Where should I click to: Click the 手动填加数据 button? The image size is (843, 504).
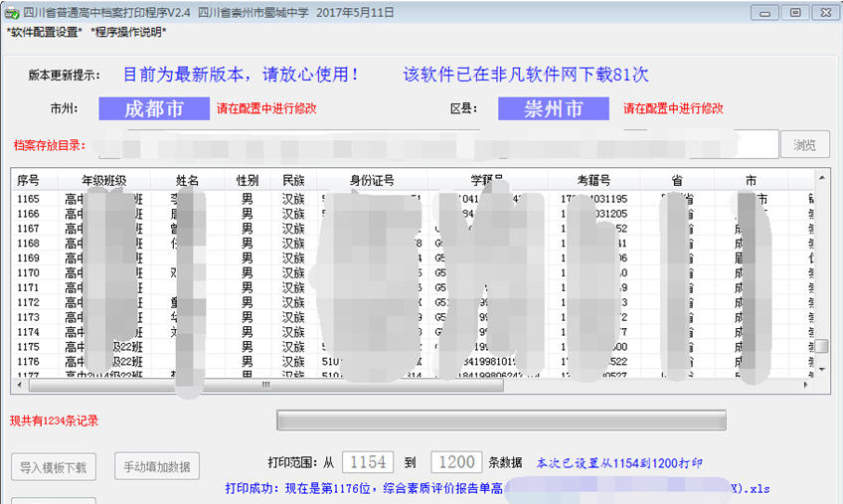click(157, 466)
